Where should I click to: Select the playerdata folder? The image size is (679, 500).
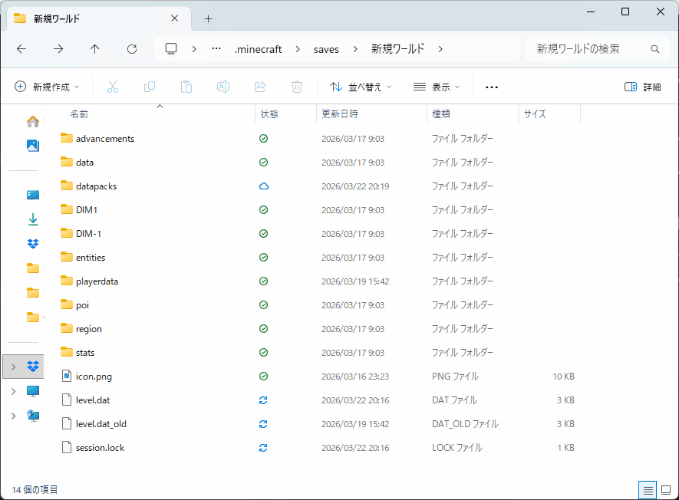(x=97, y=281)
